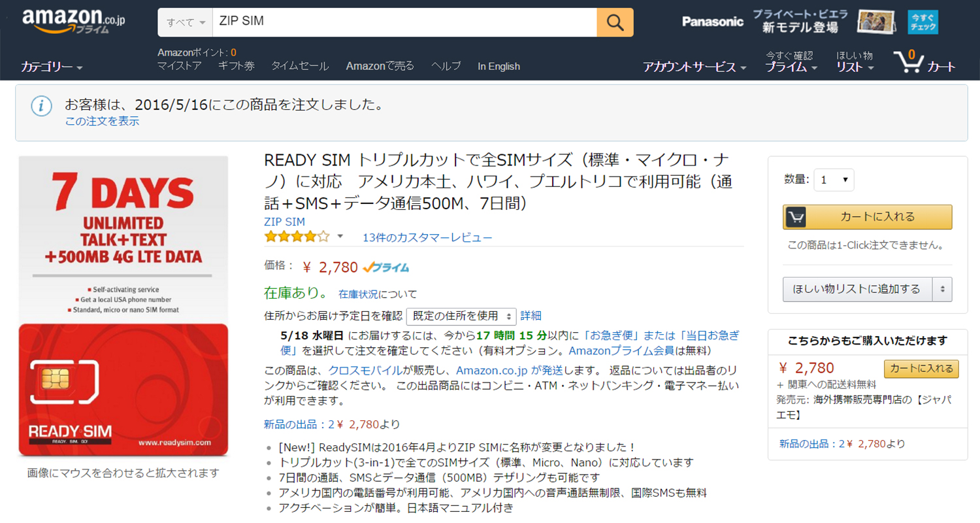980x523 pixels.
Task: Click the search input field
Action: 404,22
